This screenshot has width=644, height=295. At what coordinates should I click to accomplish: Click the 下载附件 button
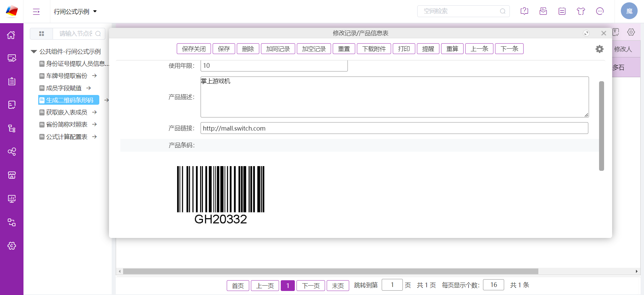coord(374,49)
